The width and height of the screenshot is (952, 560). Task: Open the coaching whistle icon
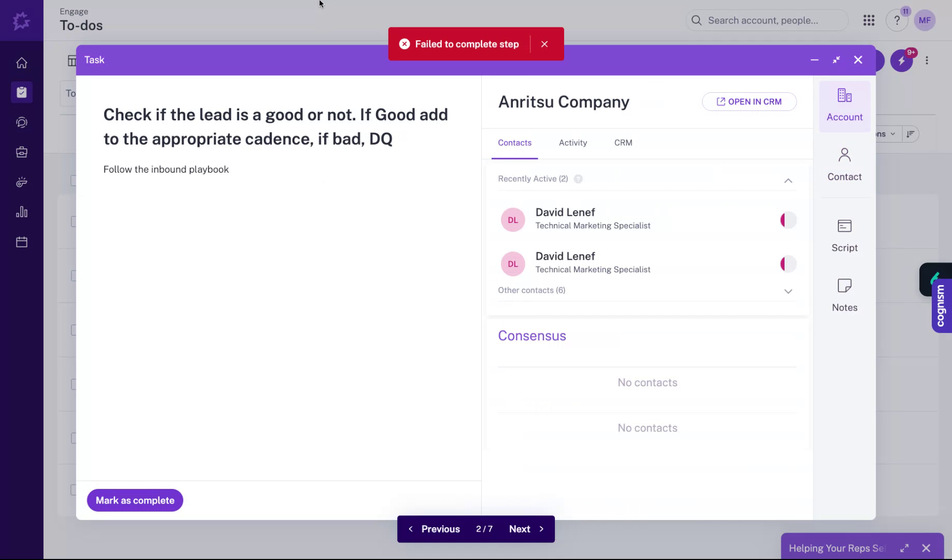click(21, 182)
